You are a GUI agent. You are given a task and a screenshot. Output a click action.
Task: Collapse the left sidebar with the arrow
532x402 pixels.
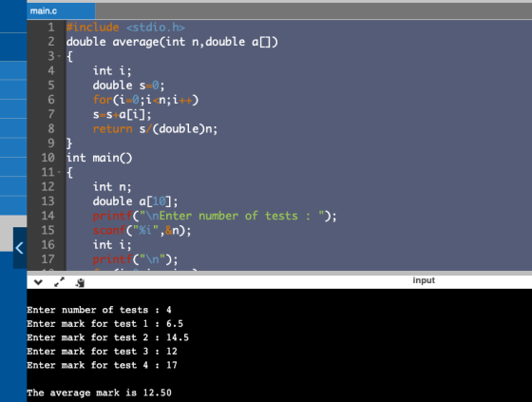[20, 248]
